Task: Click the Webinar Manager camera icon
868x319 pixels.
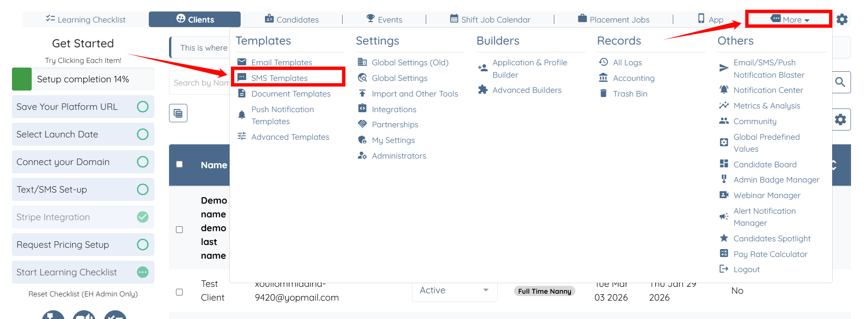Action: point(724,195)
